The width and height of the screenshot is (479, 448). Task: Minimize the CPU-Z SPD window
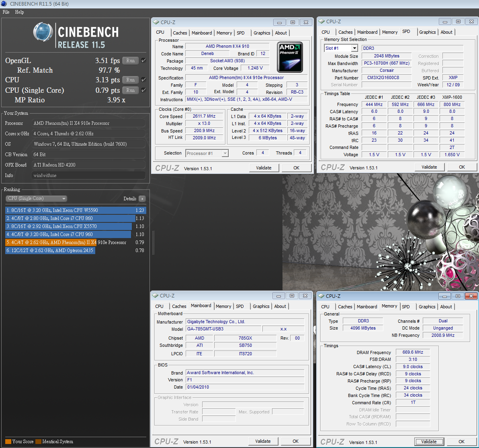445,22
